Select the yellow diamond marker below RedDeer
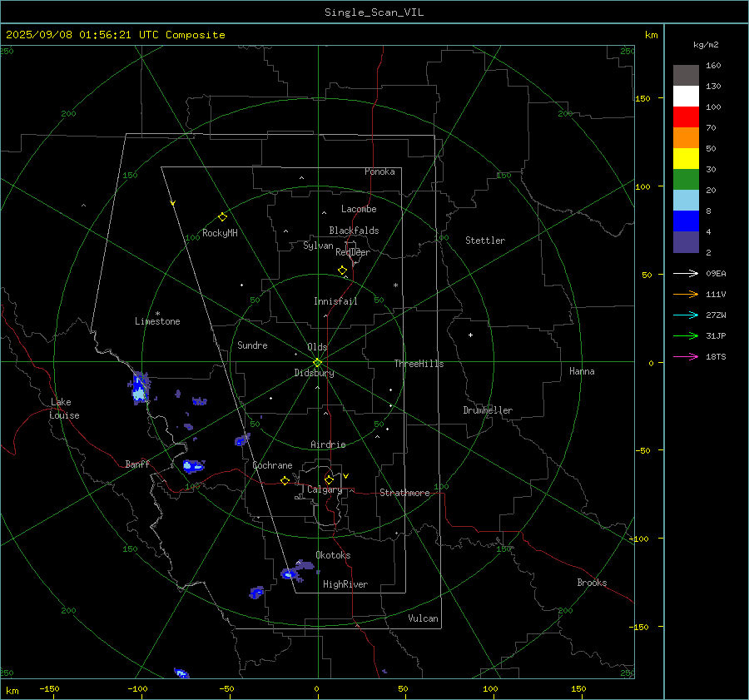Viewport: 749px width, 700px height. click(x=342, y=271)
